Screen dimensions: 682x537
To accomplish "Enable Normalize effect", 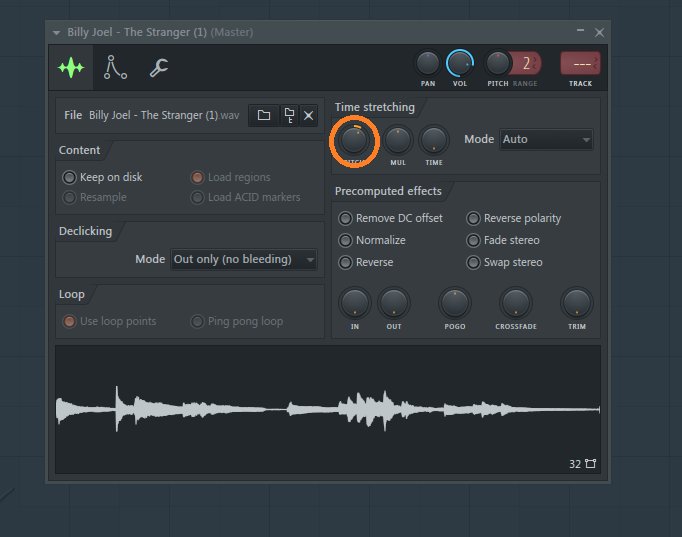I will (372, 240).
